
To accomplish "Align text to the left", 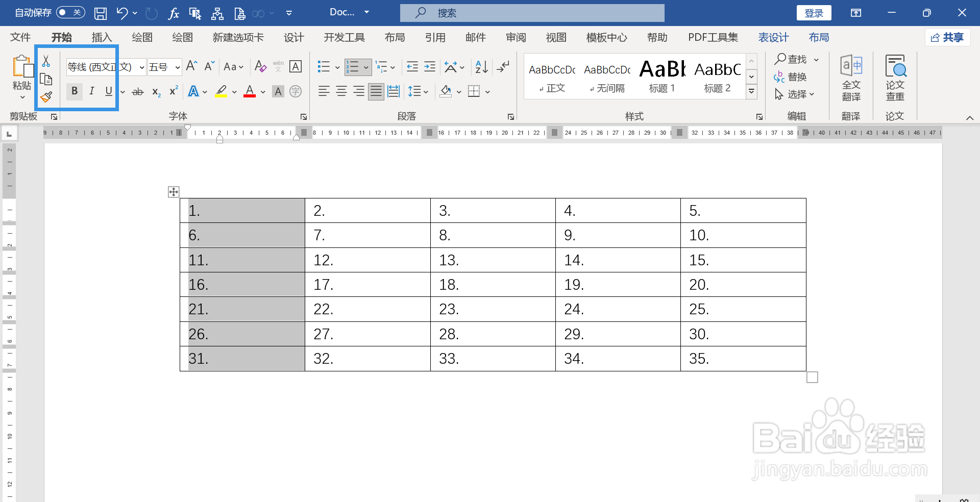I will [324, 92].
